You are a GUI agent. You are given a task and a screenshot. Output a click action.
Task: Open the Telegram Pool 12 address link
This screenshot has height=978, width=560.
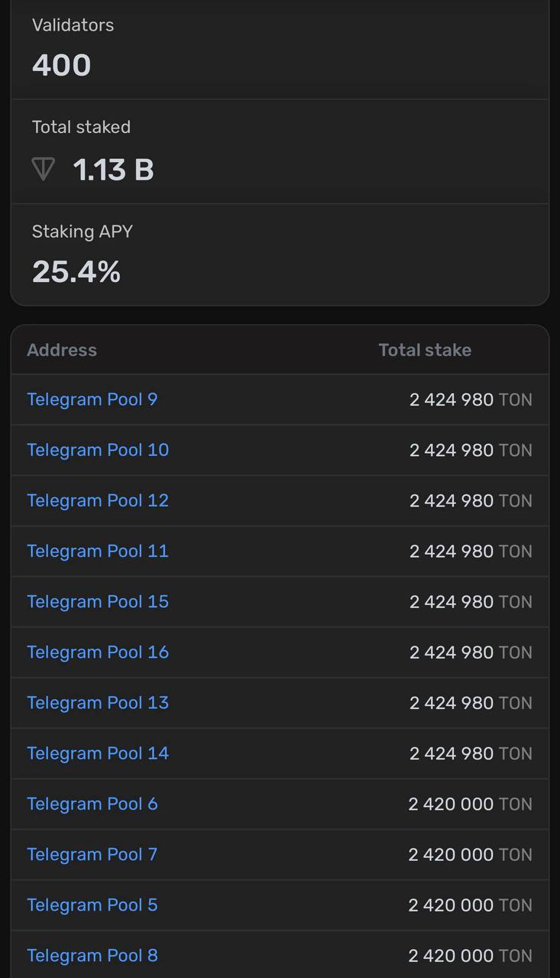click(x=98, y=500)
